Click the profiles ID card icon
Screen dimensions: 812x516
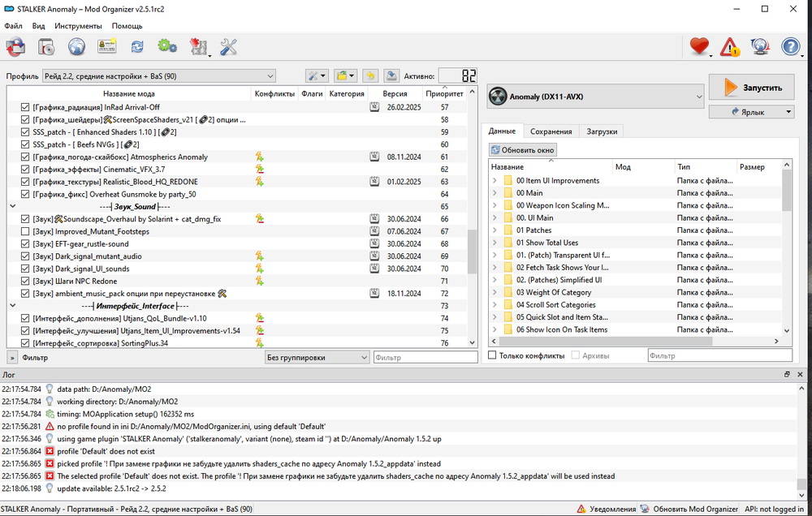107,47
